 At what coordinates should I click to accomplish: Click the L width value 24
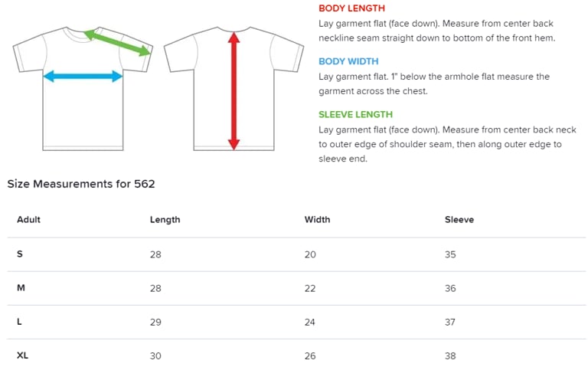tap(310, 322)
